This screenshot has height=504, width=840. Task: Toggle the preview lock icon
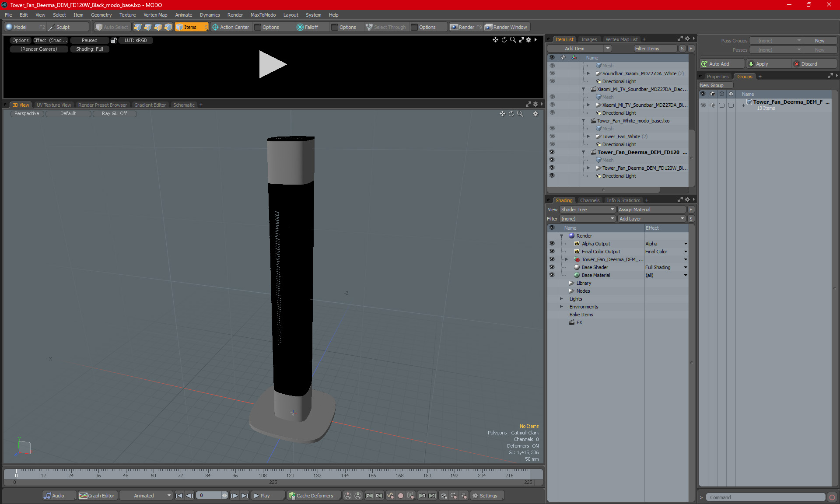point(114,40)
